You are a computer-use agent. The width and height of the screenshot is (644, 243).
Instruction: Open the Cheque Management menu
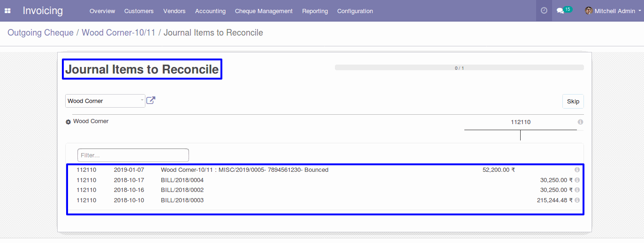click(264, 11)
